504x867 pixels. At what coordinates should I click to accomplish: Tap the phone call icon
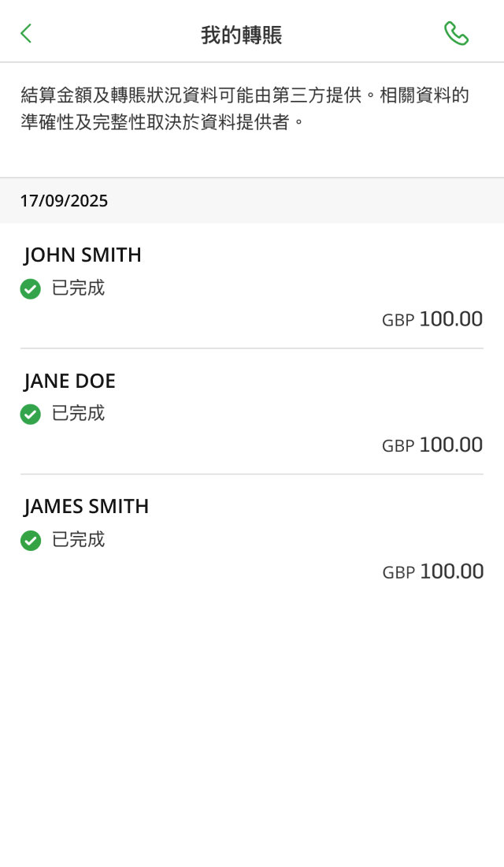pyautogui.click(x=456, y=33)
